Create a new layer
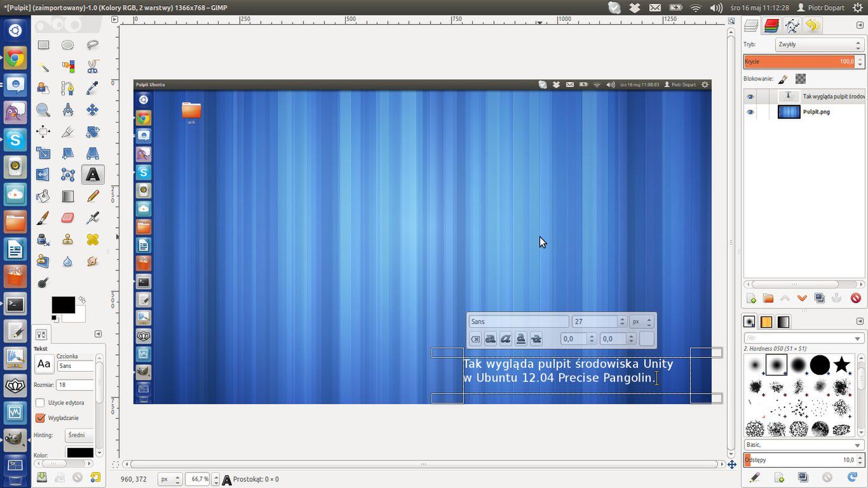This screenshot has height=488, width=868. tap(751, 299)
